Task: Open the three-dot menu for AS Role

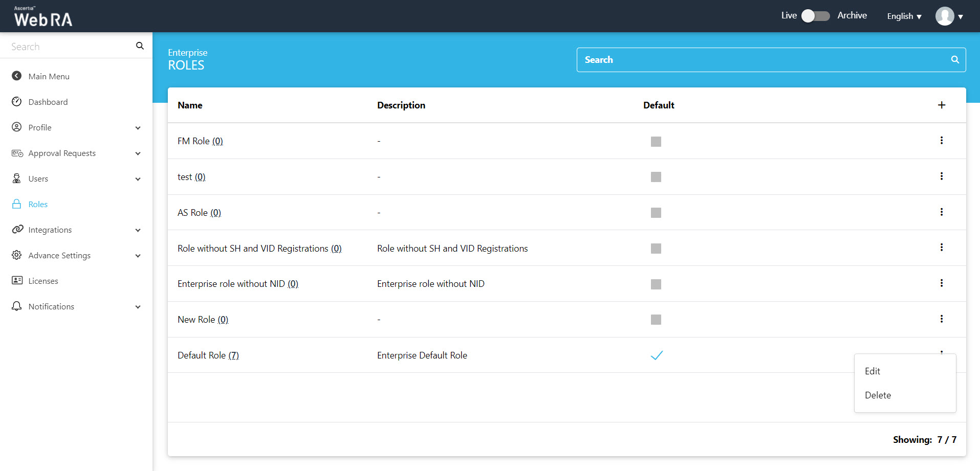Action: point(941,212)
